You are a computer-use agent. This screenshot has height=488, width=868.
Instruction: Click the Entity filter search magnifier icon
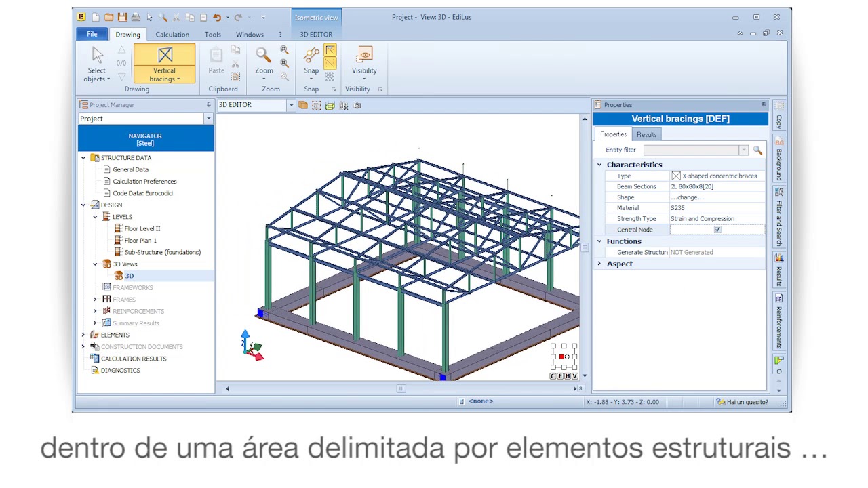(x=757, y=150)
